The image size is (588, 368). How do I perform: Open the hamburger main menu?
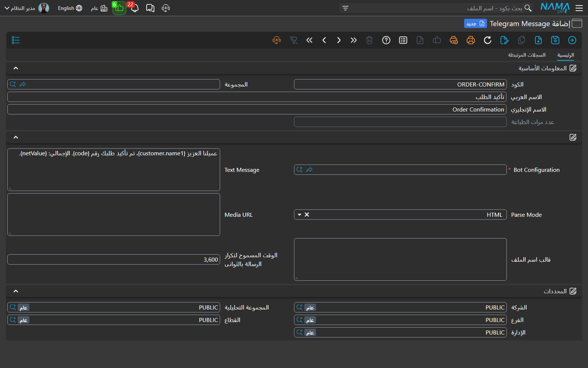(579, 8)
